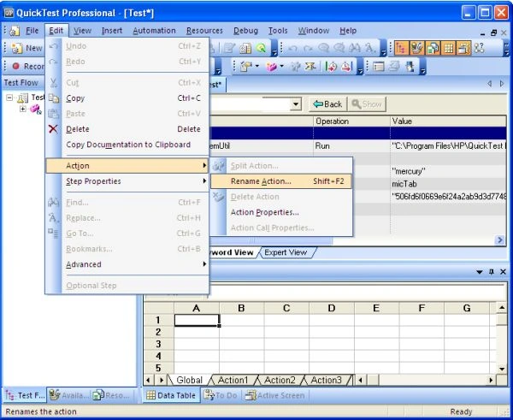Toggle the Available Keywords pane toolbar icon
513x420 pixels.
(416, 48)
